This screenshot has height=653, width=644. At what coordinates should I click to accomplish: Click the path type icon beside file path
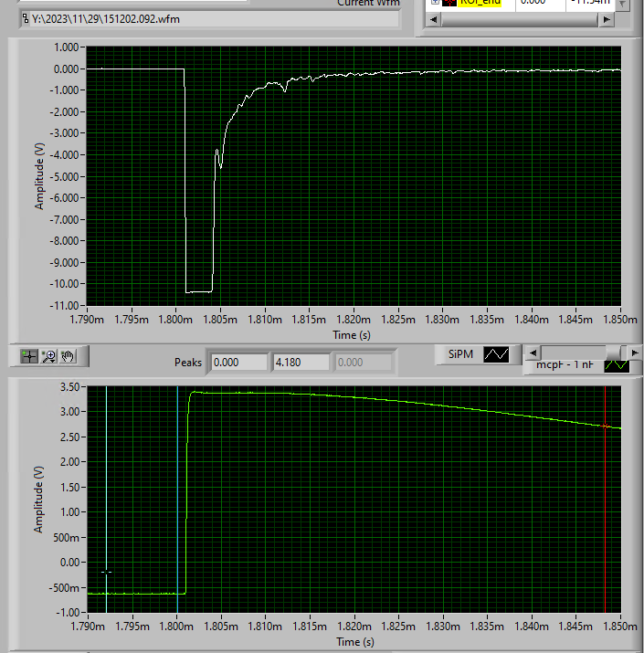(x=25, y=19)
